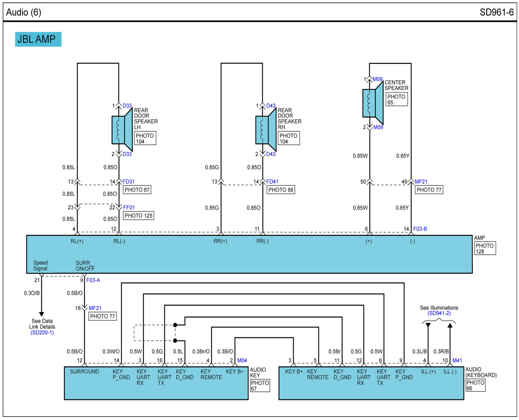Screen dimensions: 519x420
Task: Click the Speed Signal downward arrowhead
Action: [x=41, y=314]
